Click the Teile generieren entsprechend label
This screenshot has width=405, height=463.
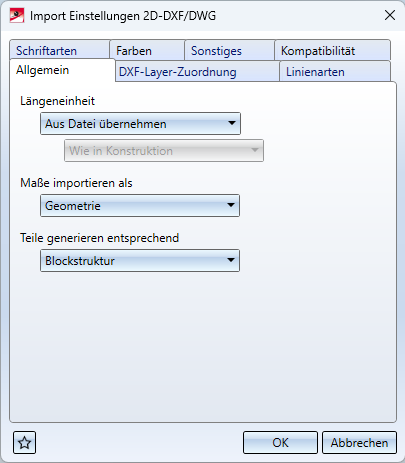pos(99,238)
